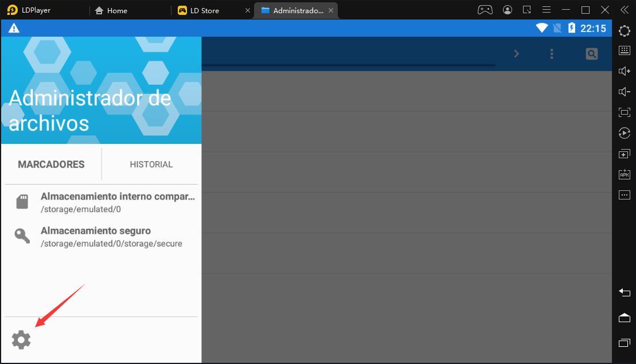Open more tools ellipsis icon

tap(625, 195)
